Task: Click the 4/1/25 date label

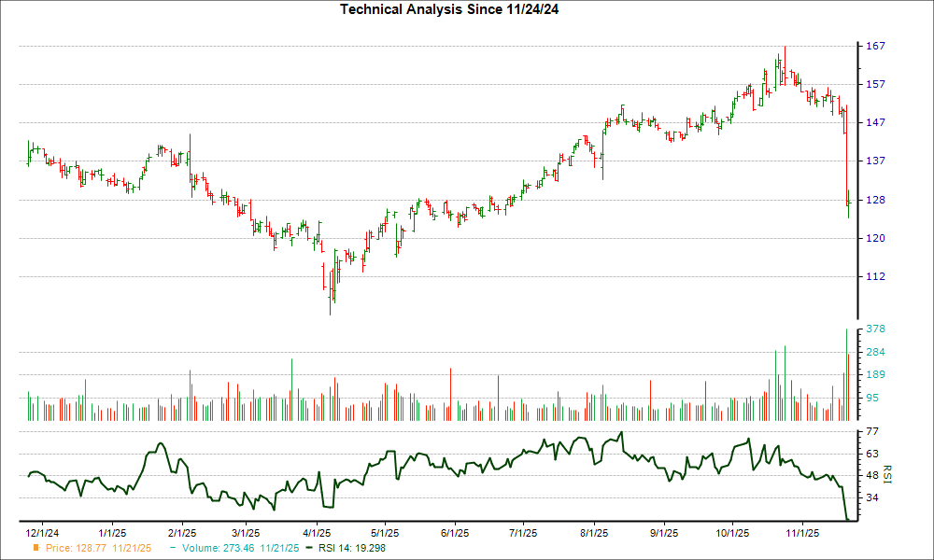Action: point(317,533)
